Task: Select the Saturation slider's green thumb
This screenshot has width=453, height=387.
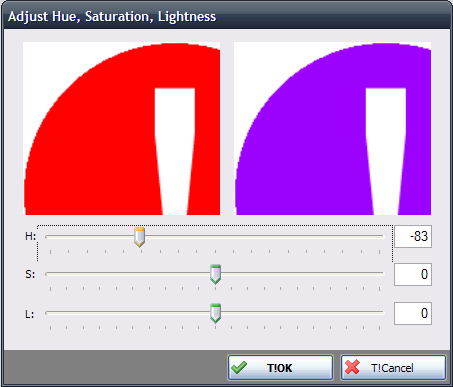Action: (216, 274)
